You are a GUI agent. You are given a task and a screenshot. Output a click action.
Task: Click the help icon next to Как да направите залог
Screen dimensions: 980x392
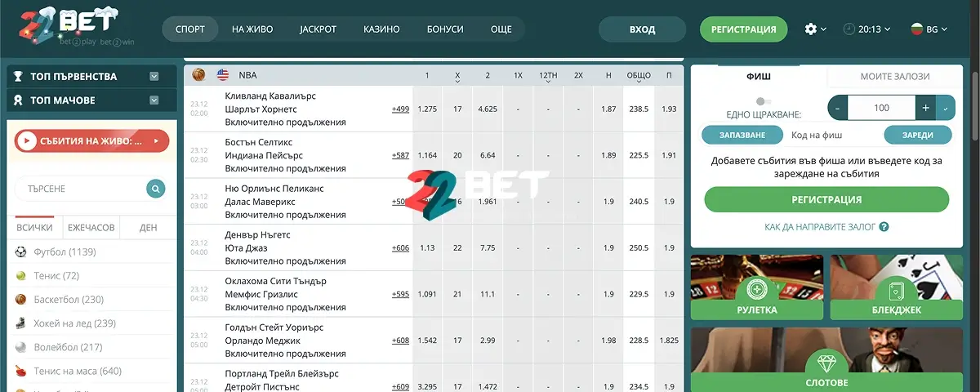pyautogui.click(x=884, y=227)
